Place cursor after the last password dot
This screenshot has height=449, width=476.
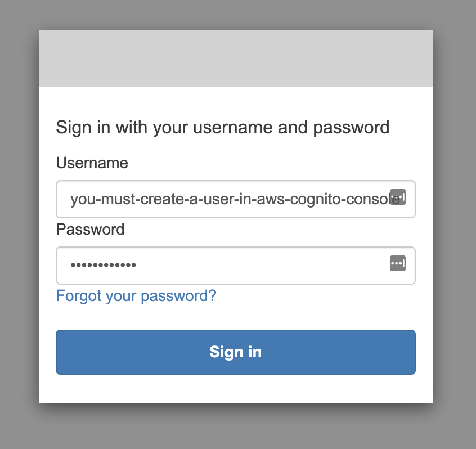coord(137,265)
